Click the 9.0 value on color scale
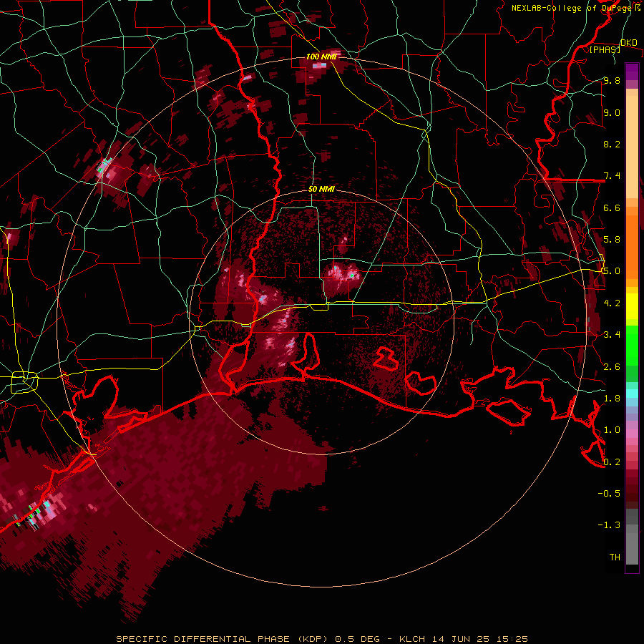 click(612, 113)
